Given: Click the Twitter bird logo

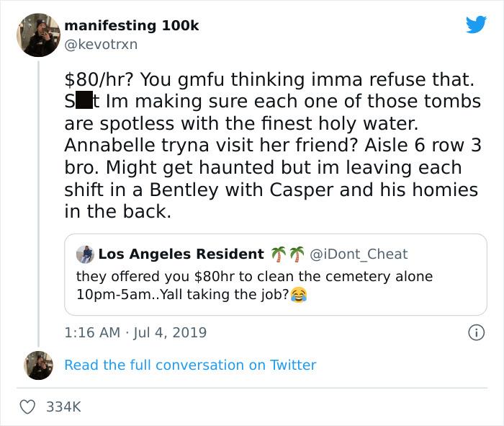Looking at the screenshot, I should pyautogui.click(x=476, y=25).
